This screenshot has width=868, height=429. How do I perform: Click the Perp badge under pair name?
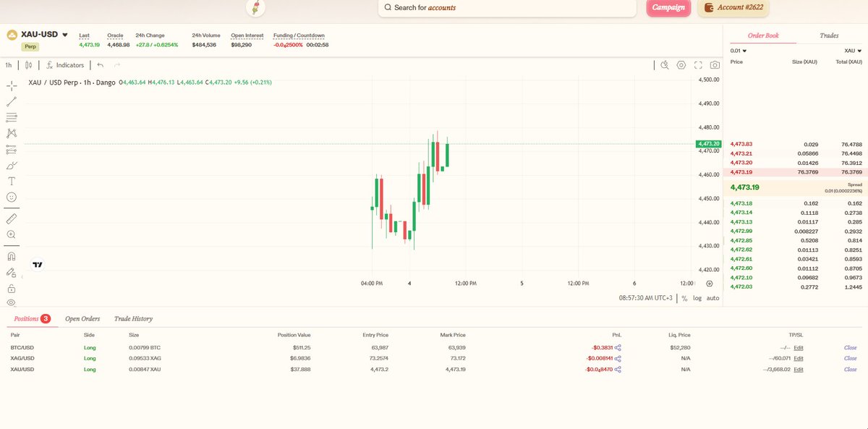pyautogui.click(x=30, y=46)
